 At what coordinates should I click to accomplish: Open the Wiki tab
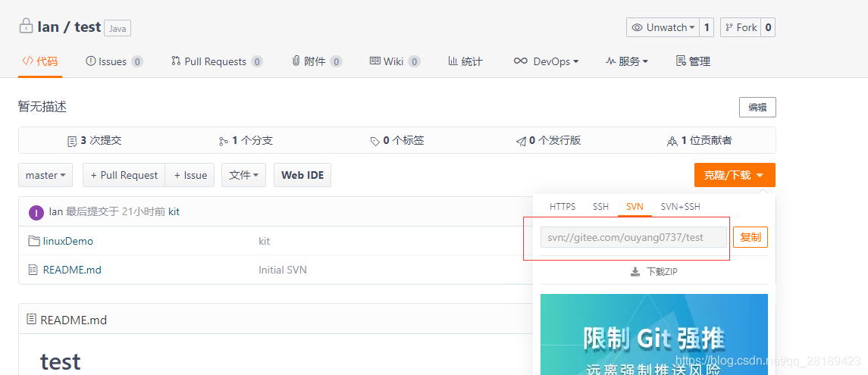[x=395, y=61]
